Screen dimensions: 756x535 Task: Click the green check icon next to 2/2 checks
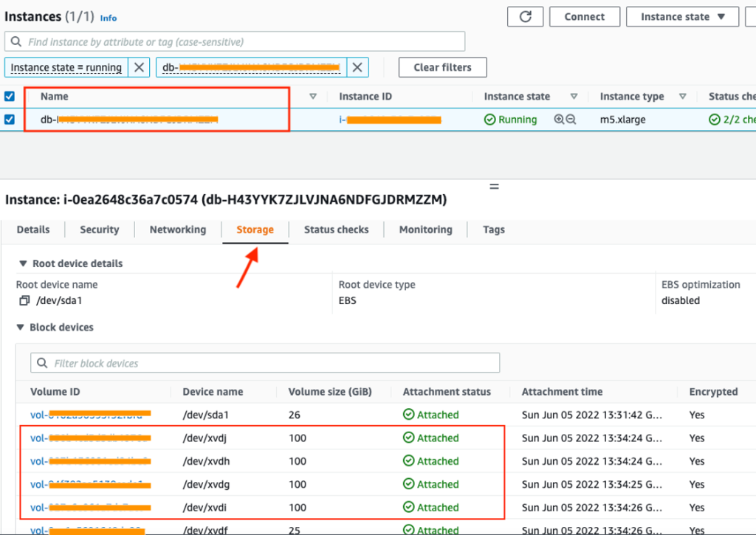point(713,119)
